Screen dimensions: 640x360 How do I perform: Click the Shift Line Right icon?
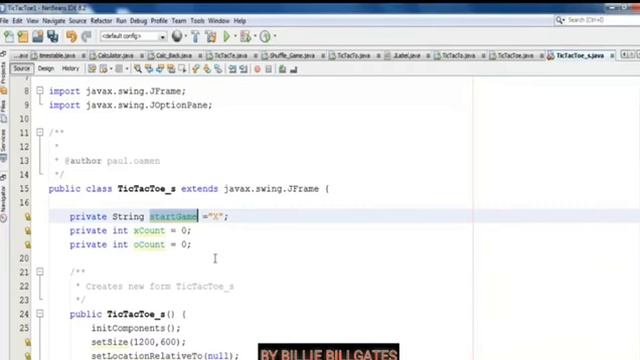click(x=243, y=69)
